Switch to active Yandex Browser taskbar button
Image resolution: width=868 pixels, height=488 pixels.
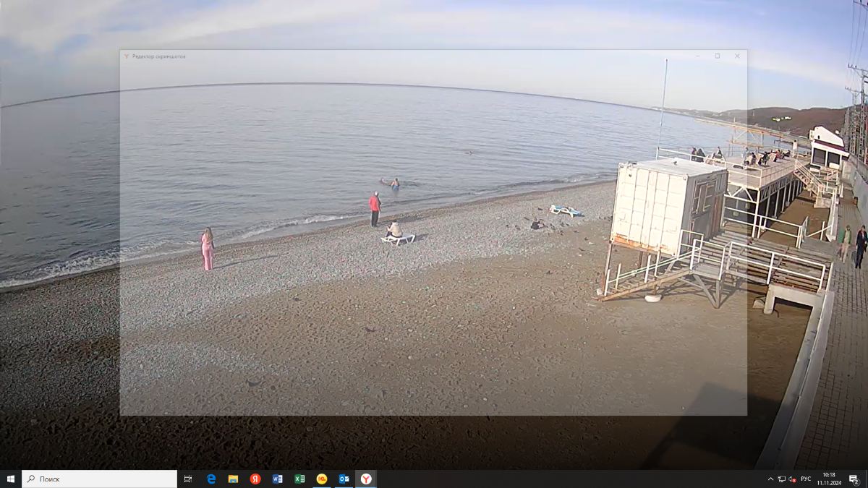[367, 479]
